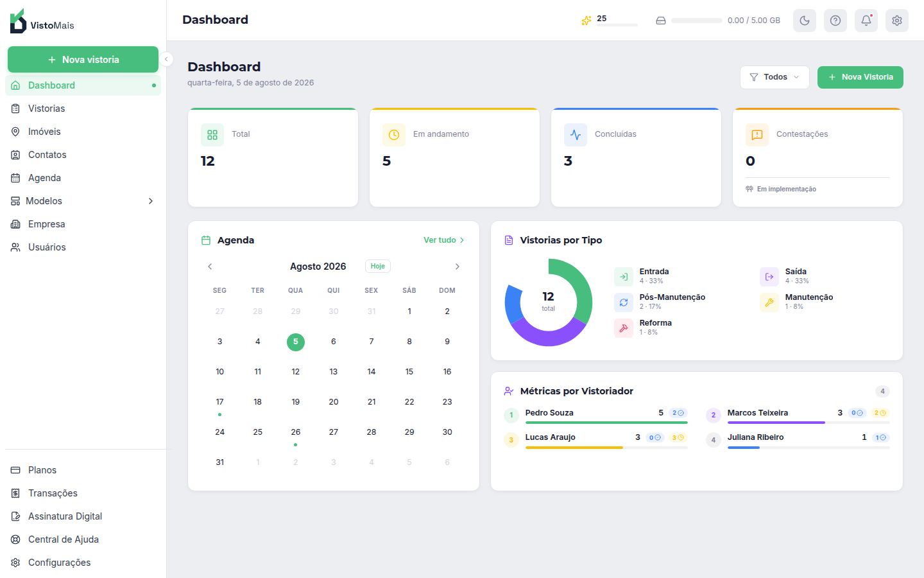Image resolution: width=924 pixels, height=578 pixels.
Task: Select Agenda in the sidebar
Action: 83,178
